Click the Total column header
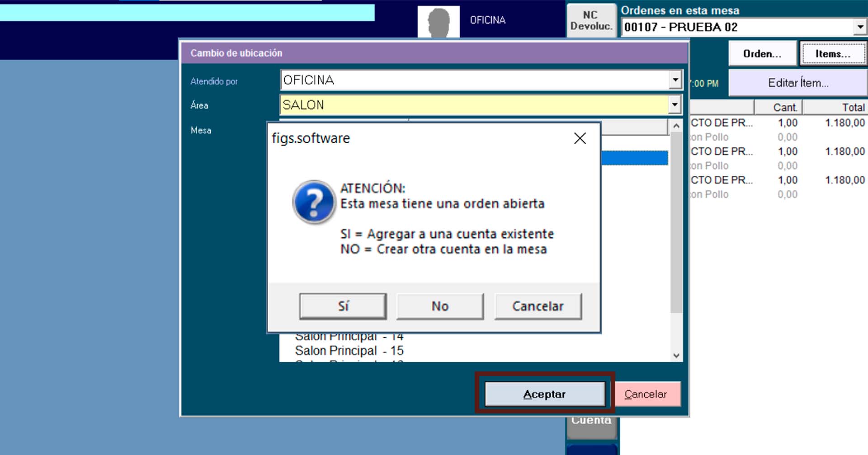The width and height of the screenshot is (868, 455). [853, 108]
